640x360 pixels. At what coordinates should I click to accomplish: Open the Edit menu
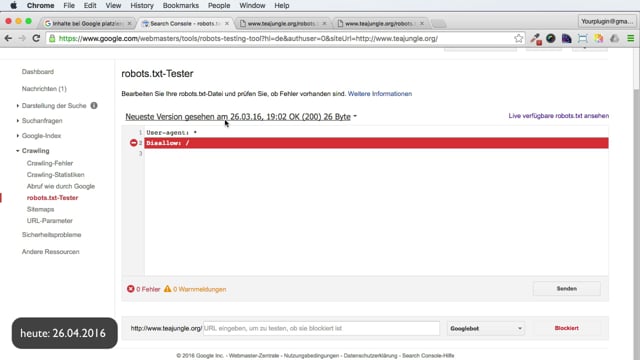[x=90, y=5]
